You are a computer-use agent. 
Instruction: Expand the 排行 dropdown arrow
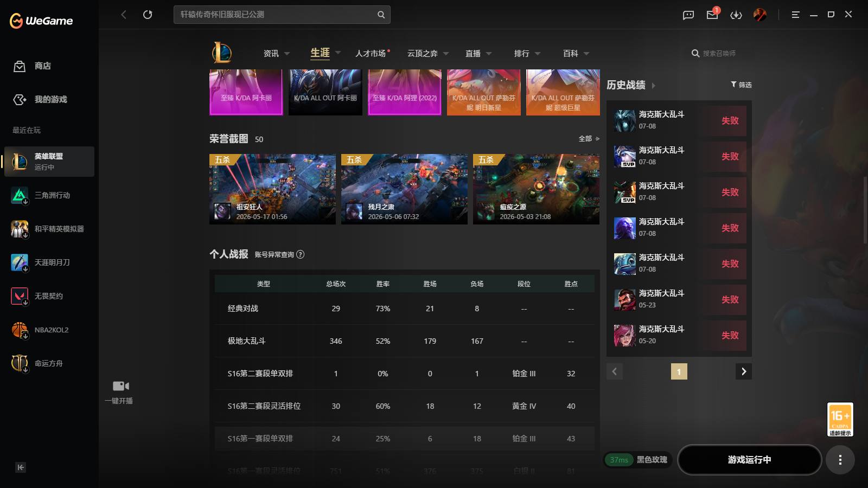click(538, 54)
